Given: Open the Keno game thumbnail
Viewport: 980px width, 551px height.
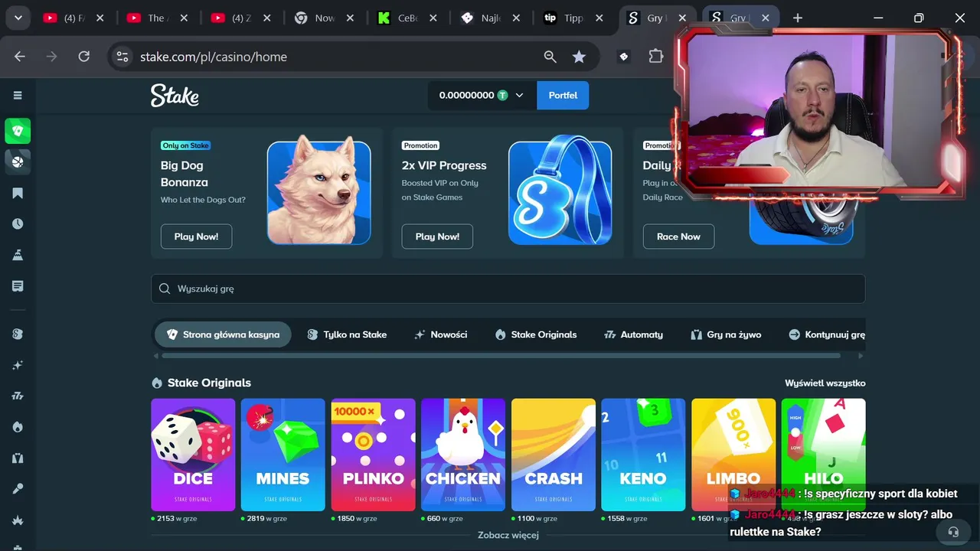Looking at the screenshot, I should [x=643, y=455].
